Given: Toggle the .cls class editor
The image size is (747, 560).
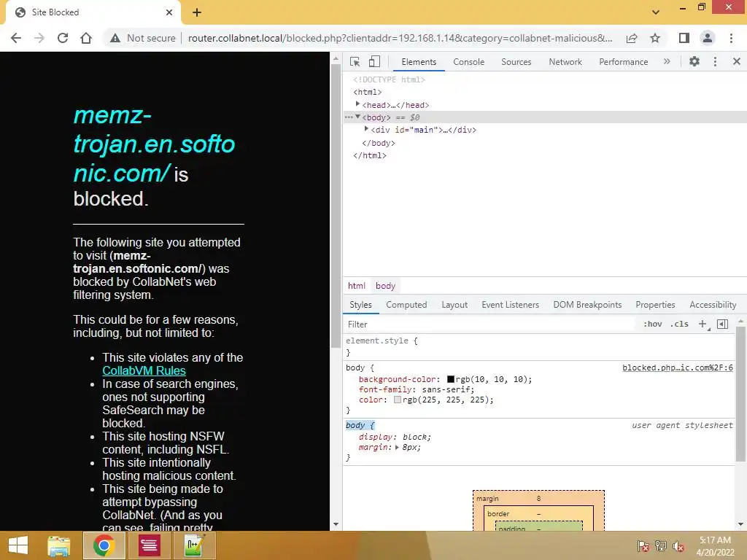Looking at the screenshot, I should point(679,324).
